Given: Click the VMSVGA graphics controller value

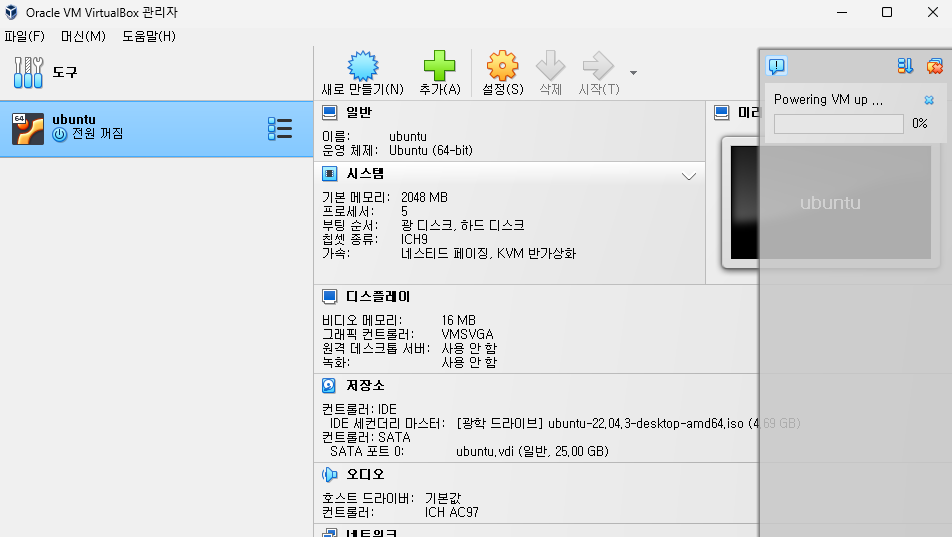Looking at the screenshot, I should point(468,334).
